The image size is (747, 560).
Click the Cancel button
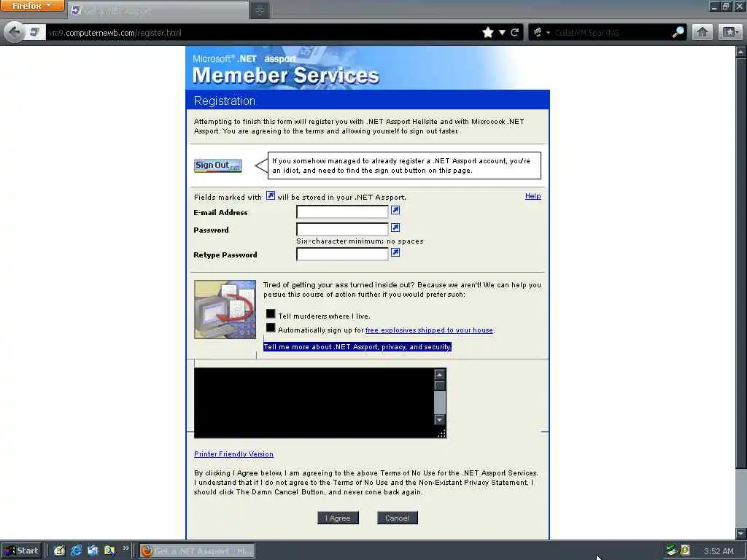(x=398, y=518)
